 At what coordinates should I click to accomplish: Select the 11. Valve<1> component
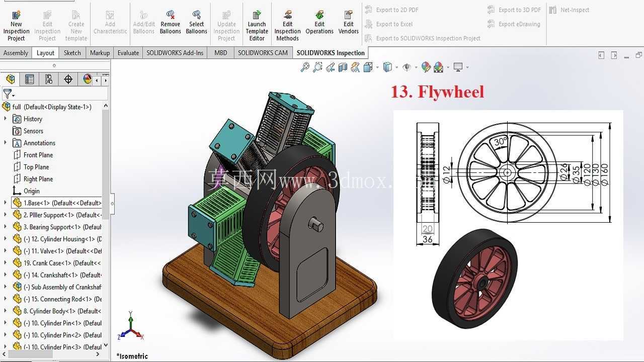tap(62, 251)
